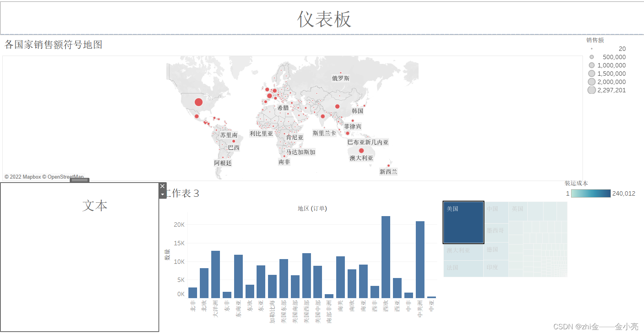Click the 2,000,000 size legend circle
The height and width of the screenshot is (334, 644).
(x=592, y=82)
